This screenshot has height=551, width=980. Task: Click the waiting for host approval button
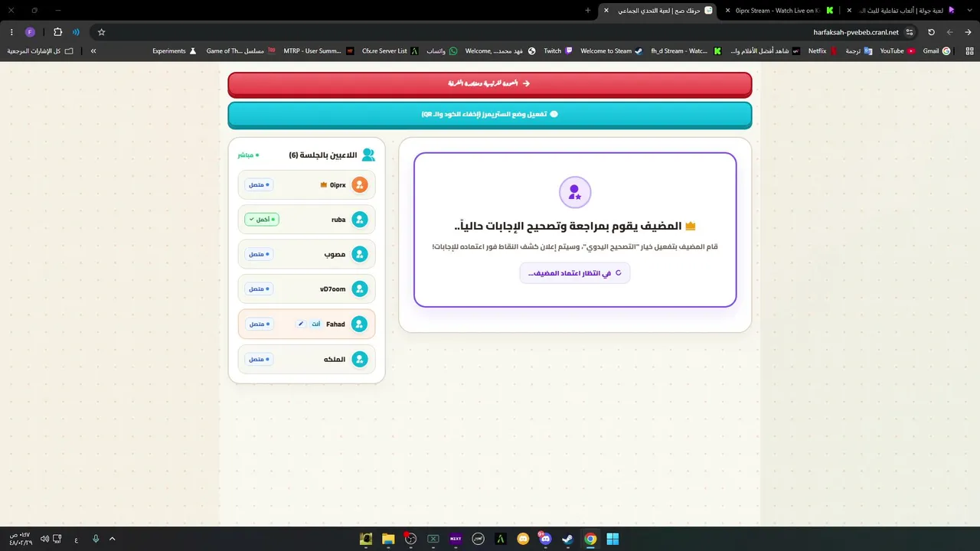point(575,273)
